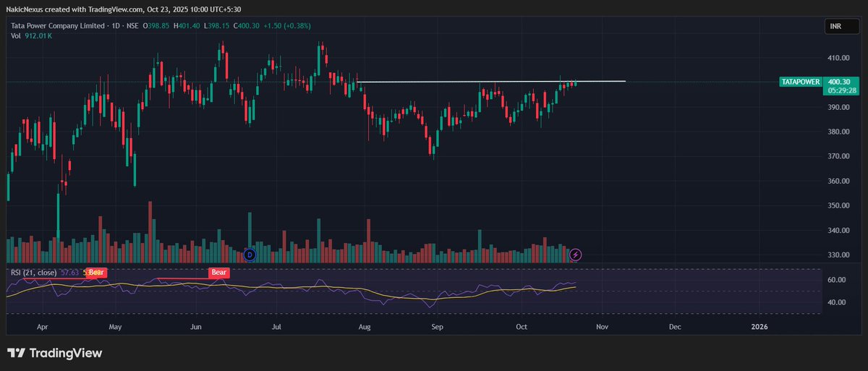Click the TradingView logo
868x371 pixels.
click(x=55, y=353)
